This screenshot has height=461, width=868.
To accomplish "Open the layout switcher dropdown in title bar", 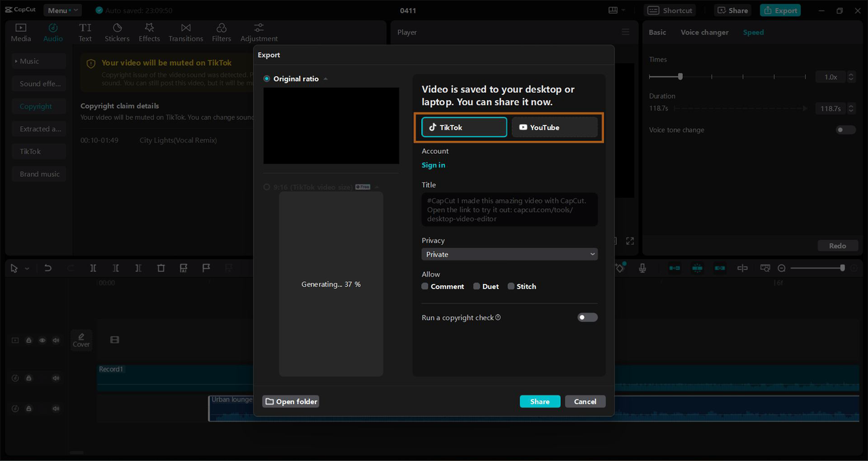I will click(x=616, y=10).
